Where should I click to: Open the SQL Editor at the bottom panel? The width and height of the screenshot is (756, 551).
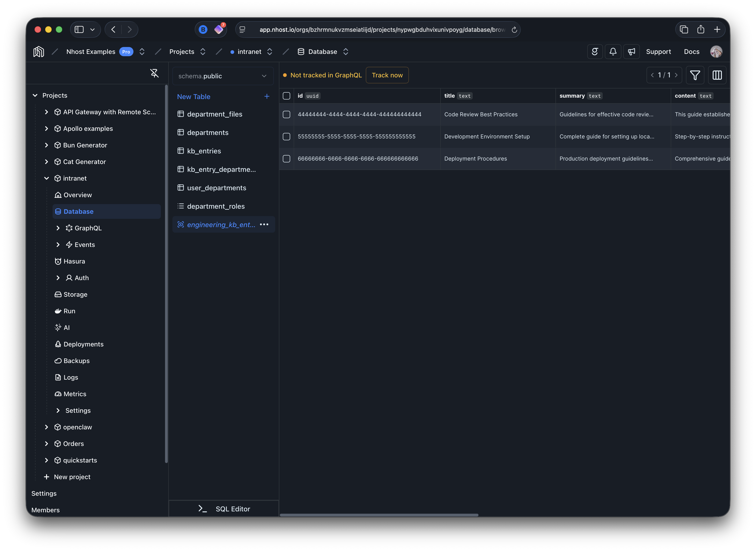tap(224, 509)
